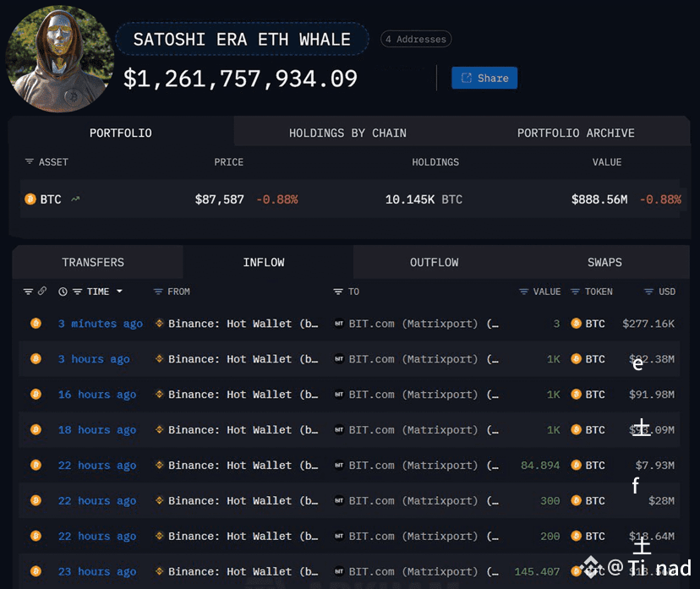Click the $888.56M portfolio value
This screenshot has width=700, height=589.
point(599,199)
